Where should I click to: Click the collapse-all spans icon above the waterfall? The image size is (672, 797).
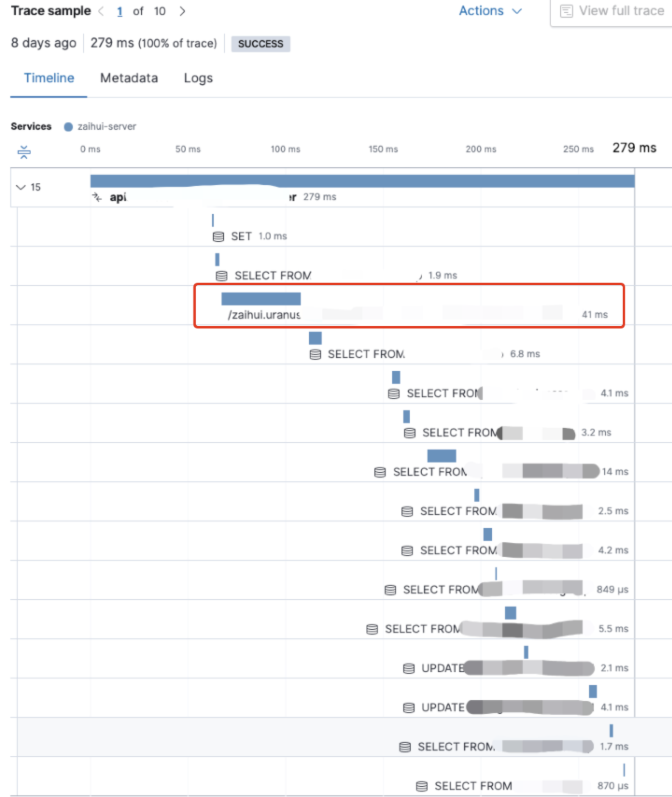click(x=24, y=152)
